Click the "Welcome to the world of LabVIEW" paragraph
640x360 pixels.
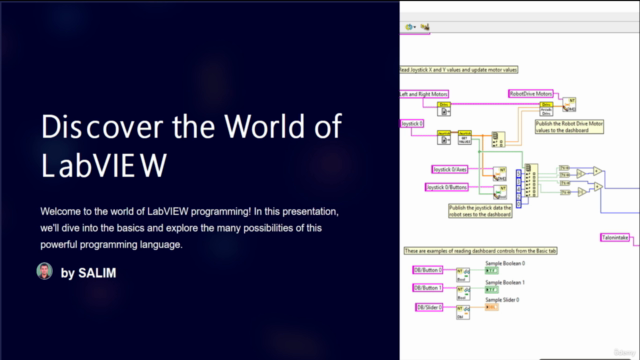click(x=189, y=228)
